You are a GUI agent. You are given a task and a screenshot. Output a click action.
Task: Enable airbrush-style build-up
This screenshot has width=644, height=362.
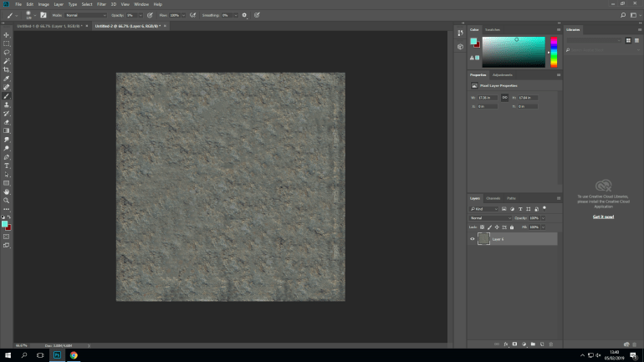pos(192,15)
